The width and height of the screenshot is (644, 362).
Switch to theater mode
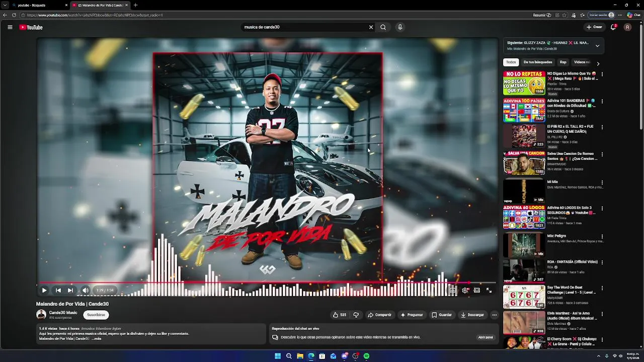477,290
